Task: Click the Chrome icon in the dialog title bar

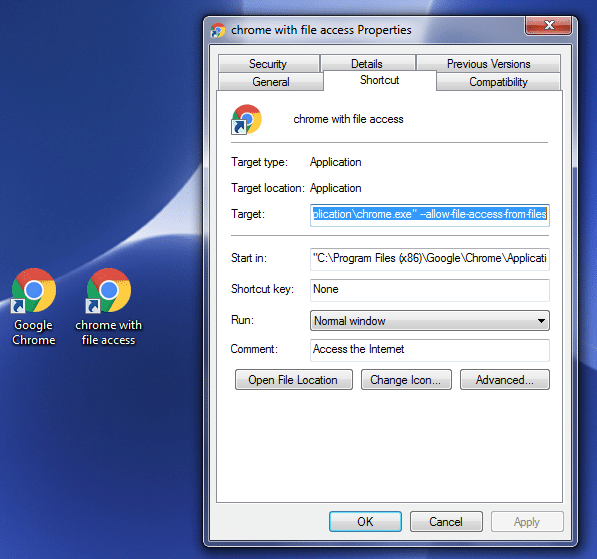Action: [218, 30]
